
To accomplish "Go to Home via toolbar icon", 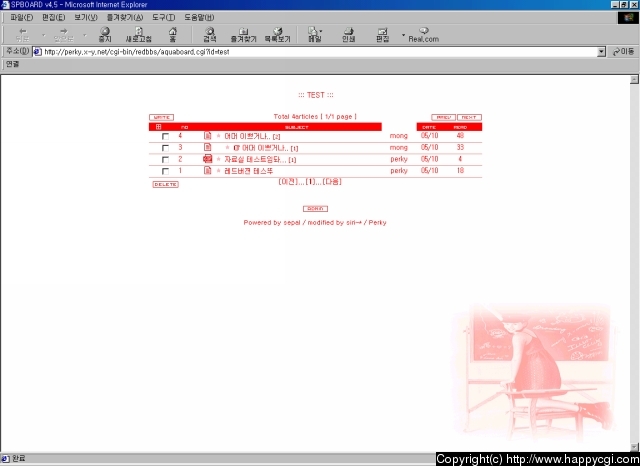I will [x=173, y=34].
